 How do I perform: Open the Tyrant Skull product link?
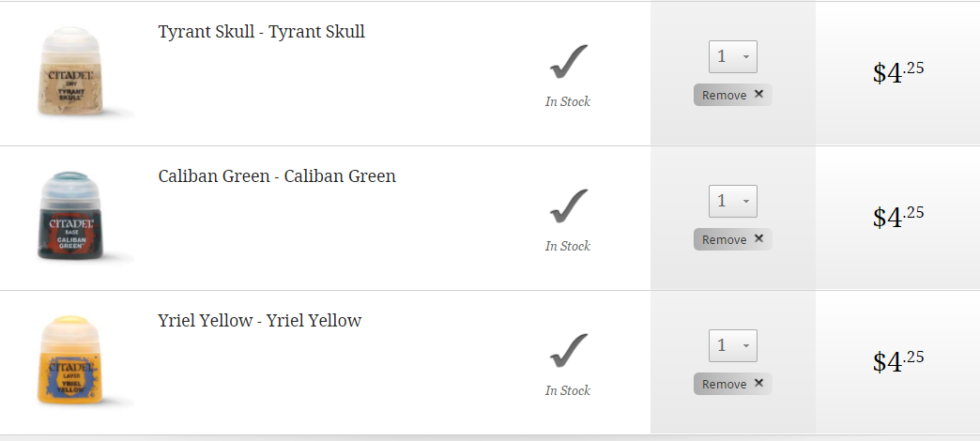(261, 32)
